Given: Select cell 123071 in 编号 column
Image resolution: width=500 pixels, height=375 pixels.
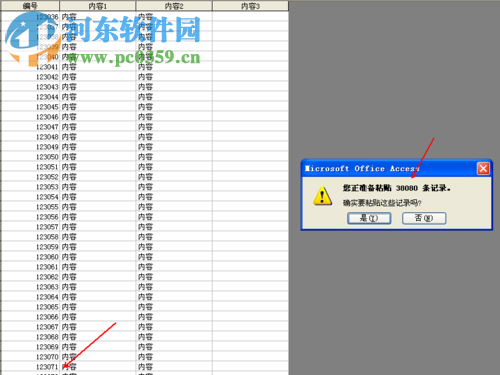Looking at the screenshot, I should (31, 367).
